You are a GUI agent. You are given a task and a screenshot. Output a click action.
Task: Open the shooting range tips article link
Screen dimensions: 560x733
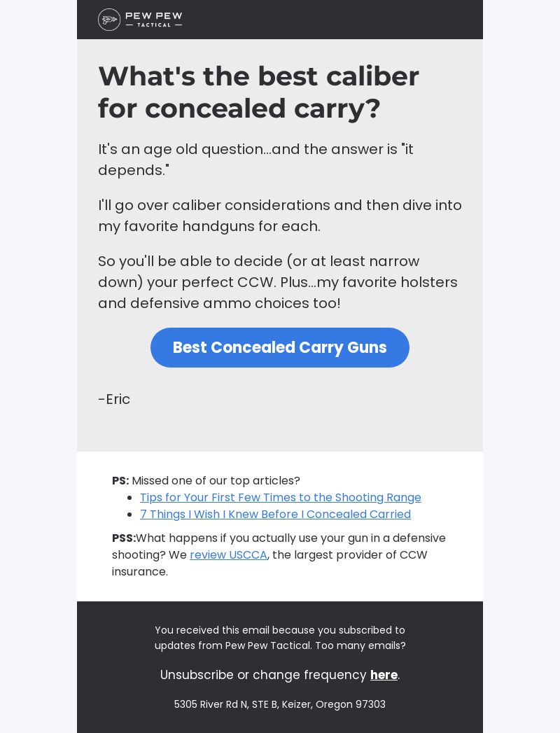[x=281, y=497]
